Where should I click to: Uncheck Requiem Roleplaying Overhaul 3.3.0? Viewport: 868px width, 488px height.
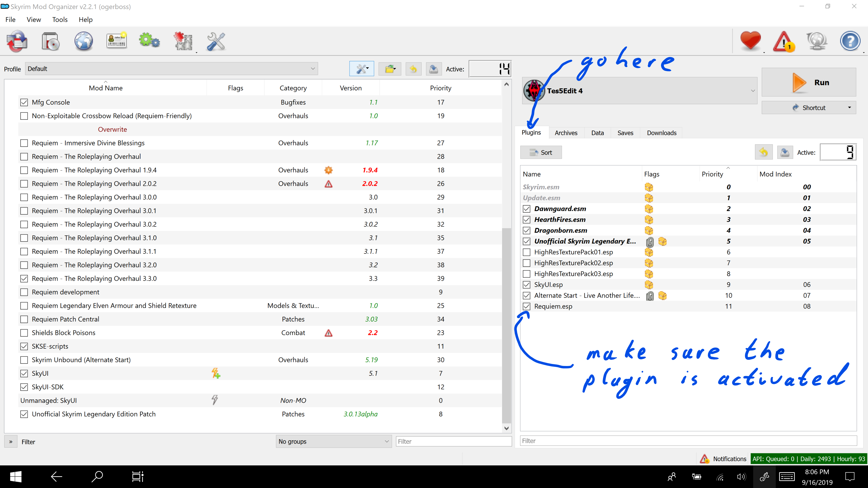24,279
